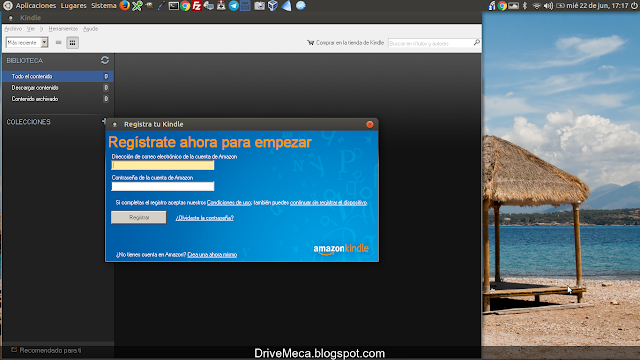Image resolution: width=640 pixels, height=360 pixels.
Task: Open the volume indicator
Action: tap(548, 6)
